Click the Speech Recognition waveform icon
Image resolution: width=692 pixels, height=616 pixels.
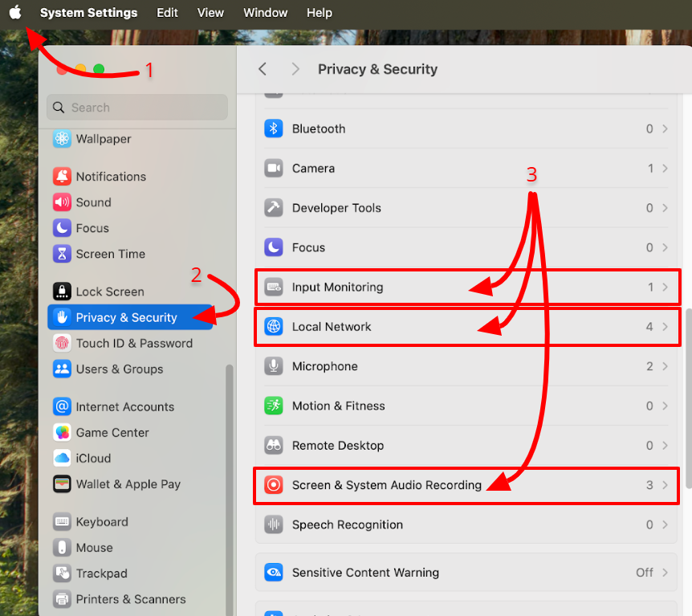point(274,524)
